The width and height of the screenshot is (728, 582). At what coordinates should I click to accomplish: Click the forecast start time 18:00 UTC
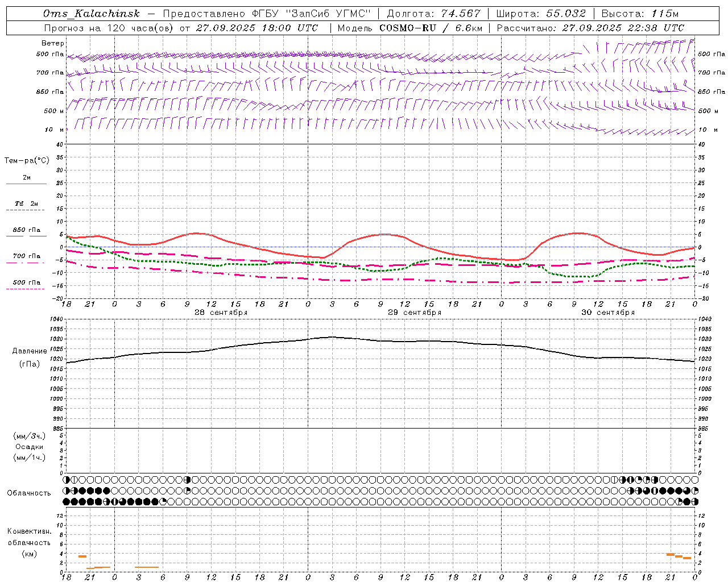291,28
